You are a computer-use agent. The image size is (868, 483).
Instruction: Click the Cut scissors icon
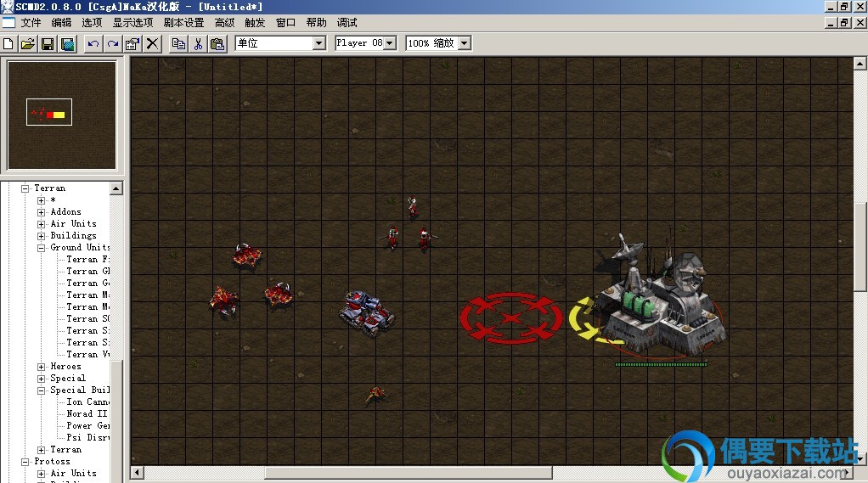(x=198, y=43)
